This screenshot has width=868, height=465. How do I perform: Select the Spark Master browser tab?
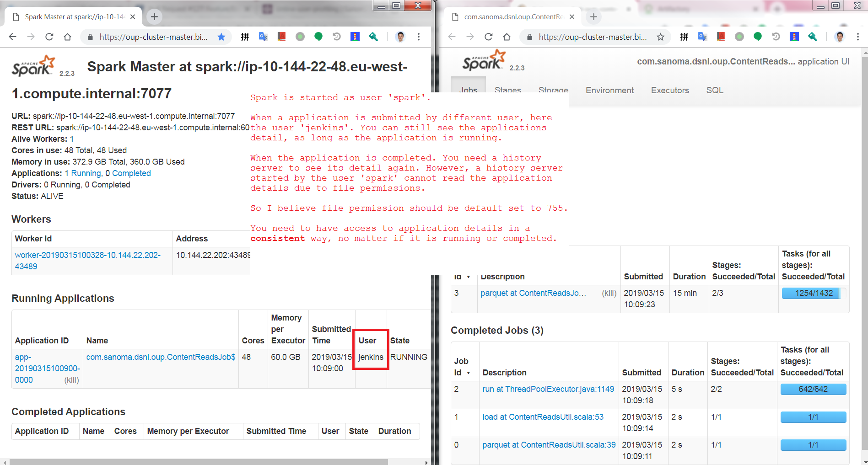coord(73,17)
